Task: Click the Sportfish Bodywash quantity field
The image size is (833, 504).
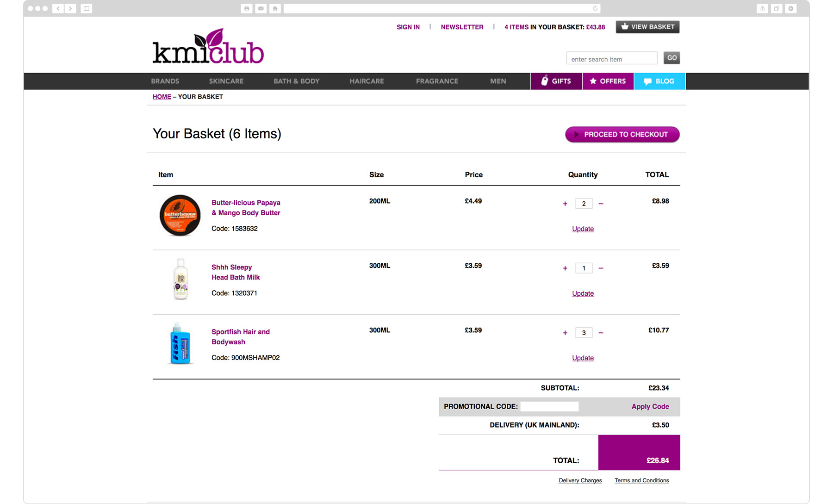Action: pos(584,333)
